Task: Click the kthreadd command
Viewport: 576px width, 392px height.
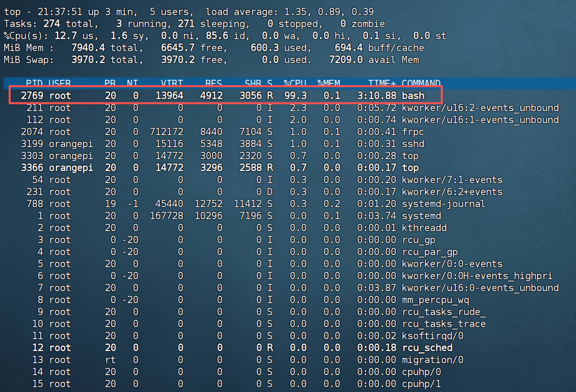Action: [x=424, y=228]
